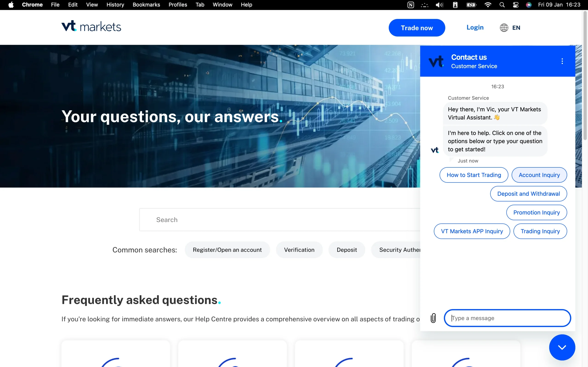This screenshot has width=588, height=367.
Task: Open the History menu
Action: (x=115, y=5)
